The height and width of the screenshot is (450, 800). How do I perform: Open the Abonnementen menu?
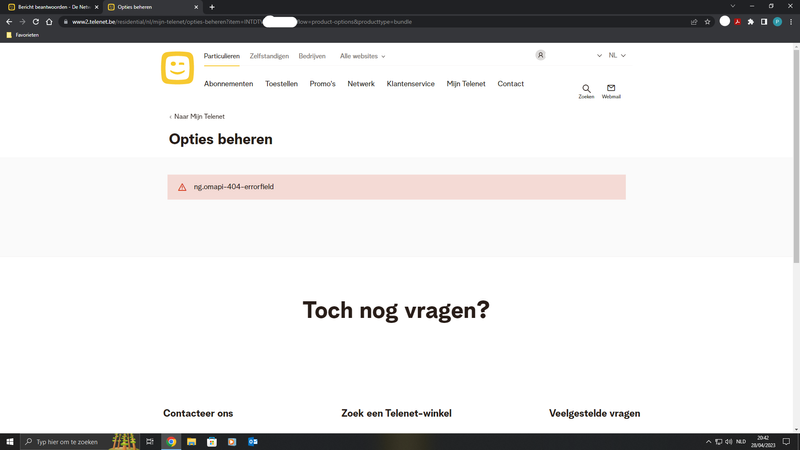coord(228,84)
